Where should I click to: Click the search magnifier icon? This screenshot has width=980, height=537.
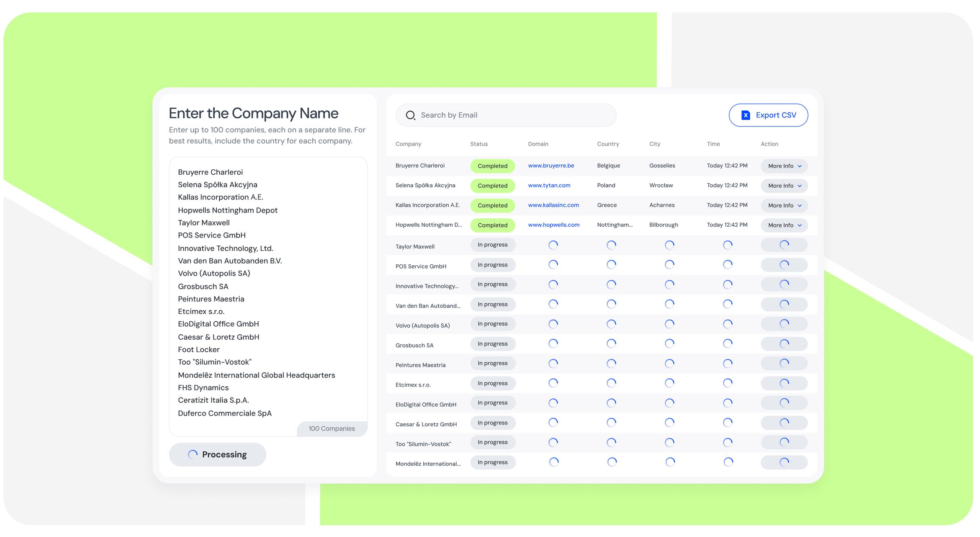(x=410, y=115)
